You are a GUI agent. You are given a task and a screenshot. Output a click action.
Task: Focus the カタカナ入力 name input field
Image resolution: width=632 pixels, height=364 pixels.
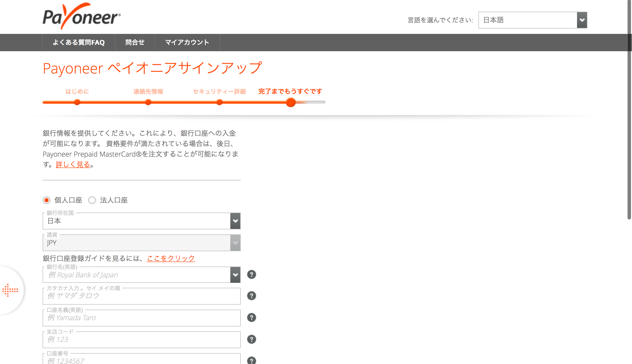[142, 296]
